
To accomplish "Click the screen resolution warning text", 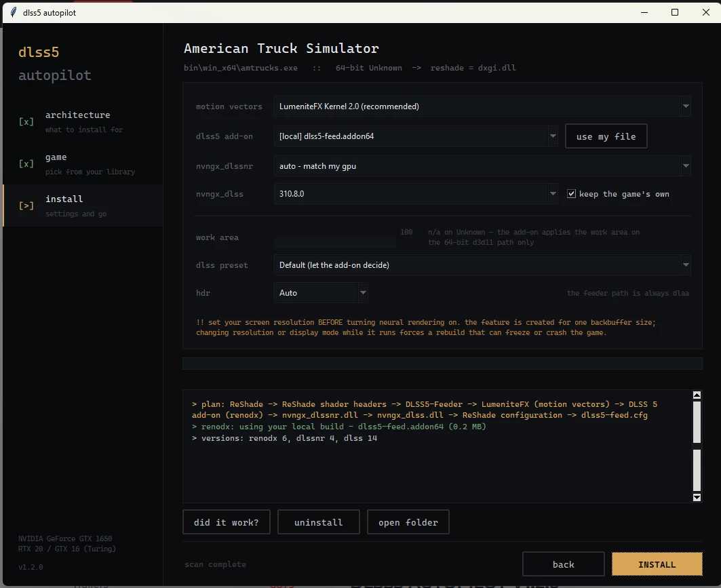I will (426, 328).
